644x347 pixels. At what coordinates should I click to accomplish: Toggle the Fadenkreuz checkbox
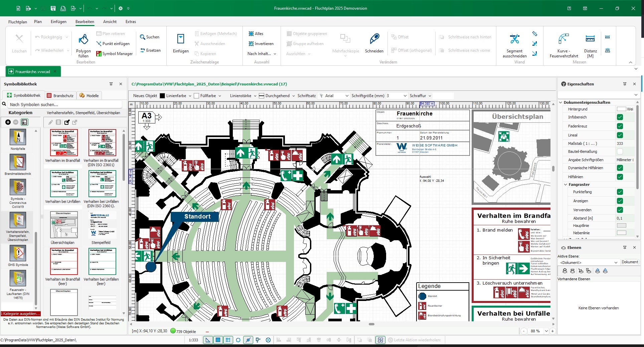click(x=620, y=126)
